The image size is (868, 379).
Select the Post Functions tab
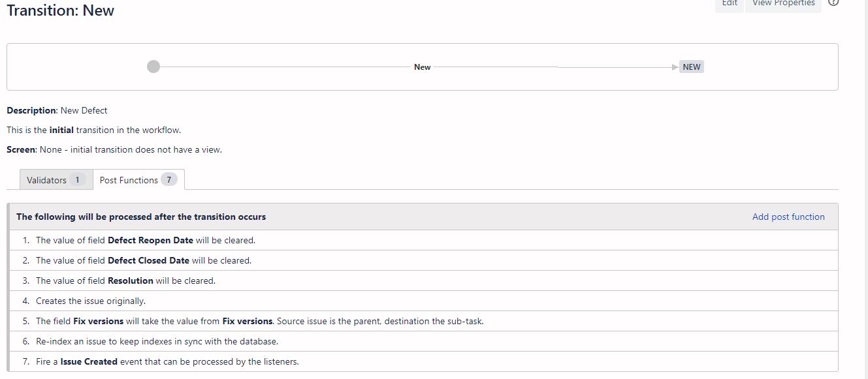click(x=129, y=179)
